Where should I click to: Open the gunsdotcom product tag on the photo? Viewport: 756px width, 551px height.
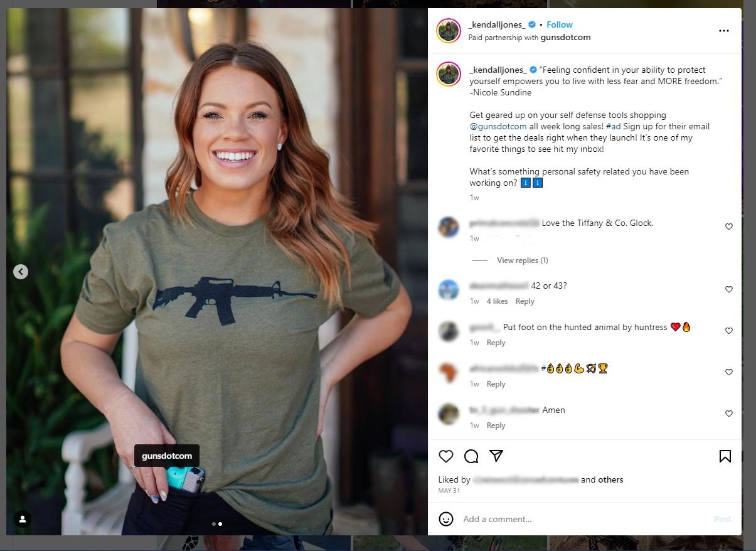coord(166,456)
